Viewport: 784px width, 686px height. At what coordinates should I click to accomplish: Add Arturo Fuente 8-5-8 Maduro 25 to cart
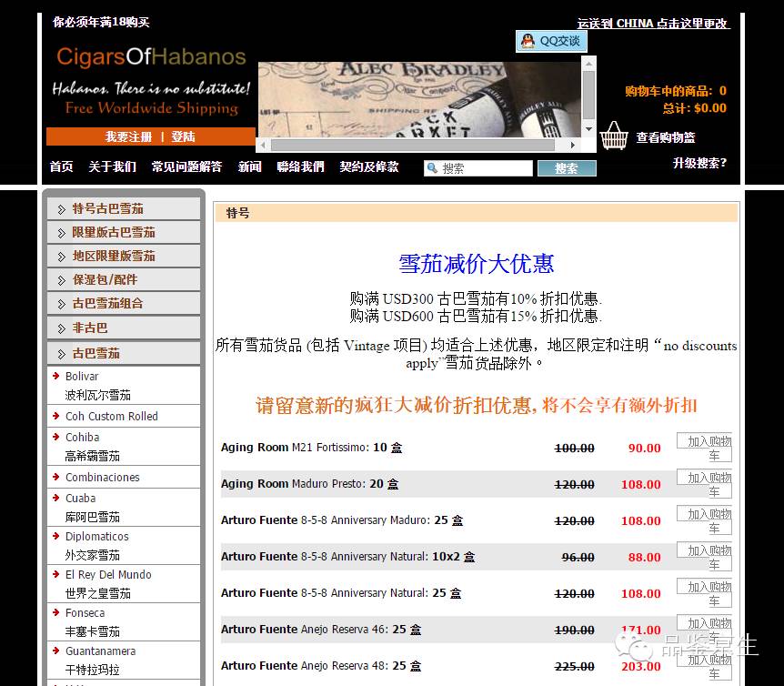point(705,520)
